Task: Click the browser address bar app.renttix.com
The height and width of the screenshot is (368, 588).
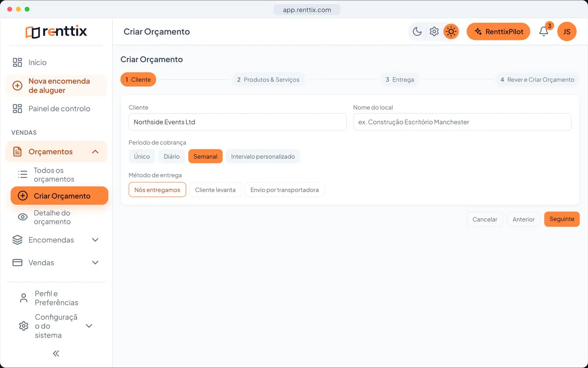Action: (307, 10)
